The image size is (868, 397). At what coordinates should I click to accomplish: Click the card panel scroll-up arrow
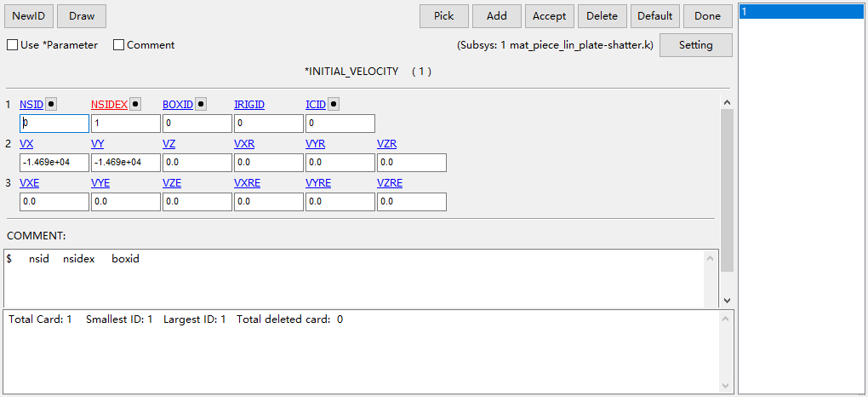coord(727,102)
